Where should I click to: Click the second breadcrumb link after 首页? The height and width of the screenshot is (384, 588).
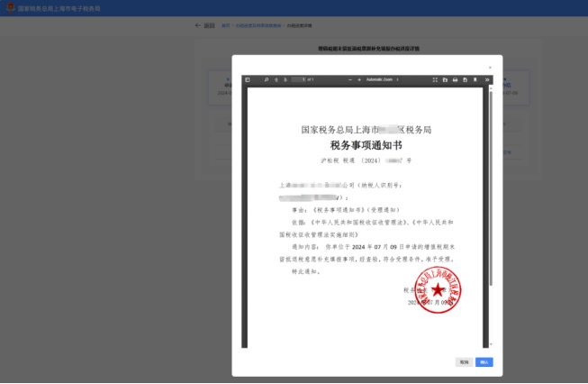pos(258,25)
